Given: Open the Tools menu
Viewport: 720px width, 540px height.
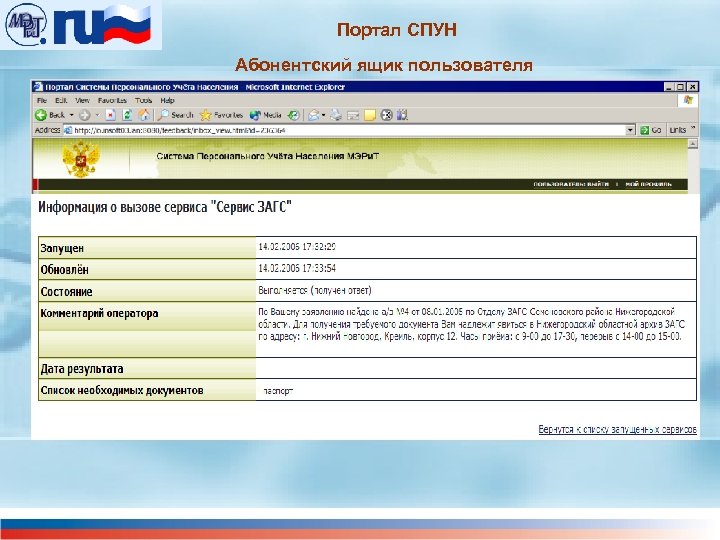Looking at the screenshot, I should [x=143, y=100].
